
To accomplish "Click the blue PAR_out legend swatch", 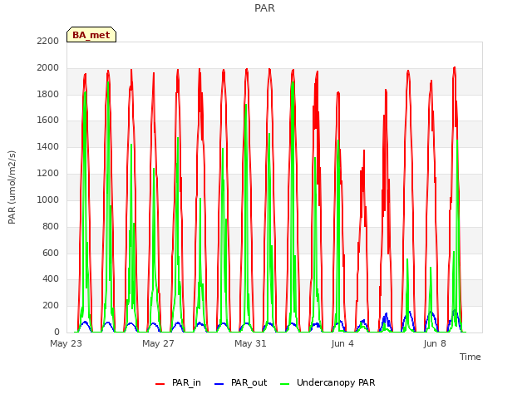I will click(219, 384).
